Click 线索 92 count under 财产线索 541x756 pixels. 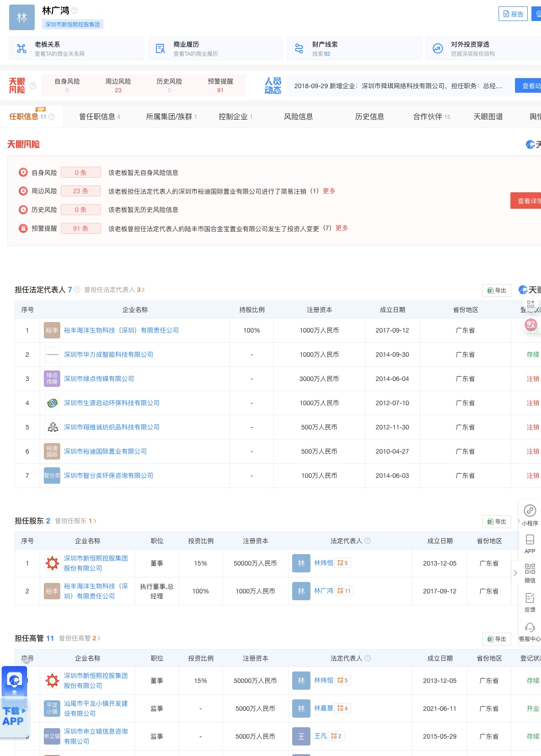tap(321, 54)
